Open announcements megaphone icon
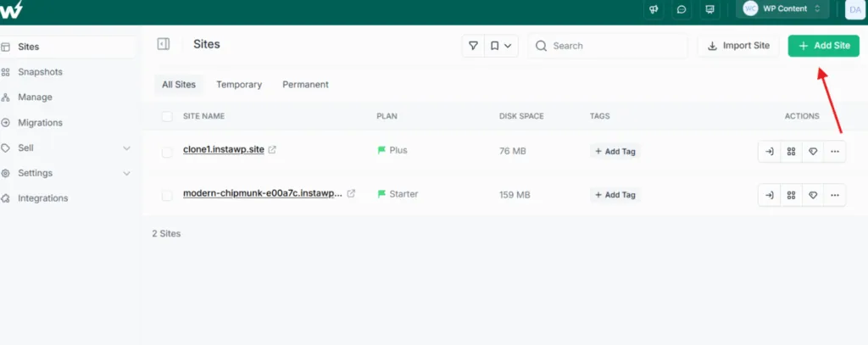The image size is (868, 345). [x=654, y=9]
